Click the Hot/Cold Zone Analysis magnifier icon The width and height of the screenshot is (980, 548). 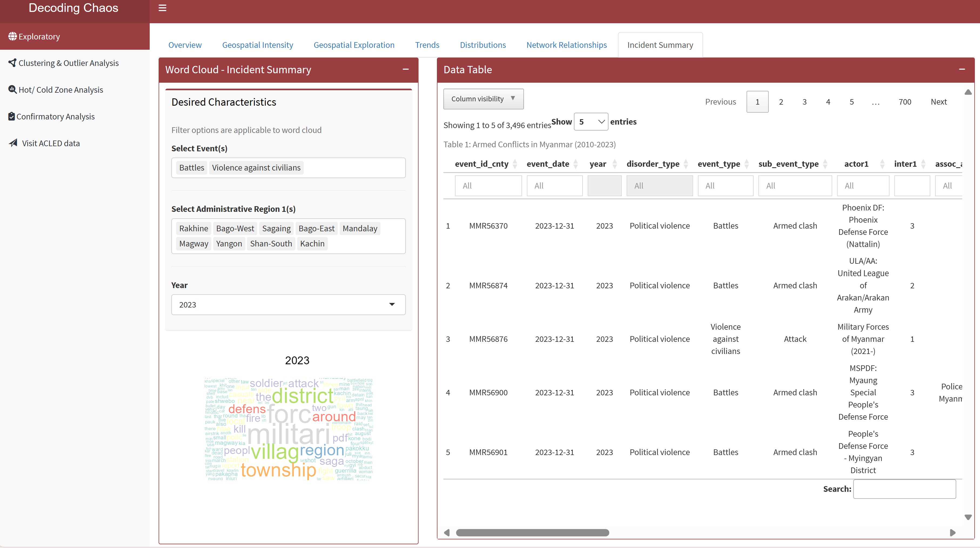pyautogui.click(x=12, y=89)
